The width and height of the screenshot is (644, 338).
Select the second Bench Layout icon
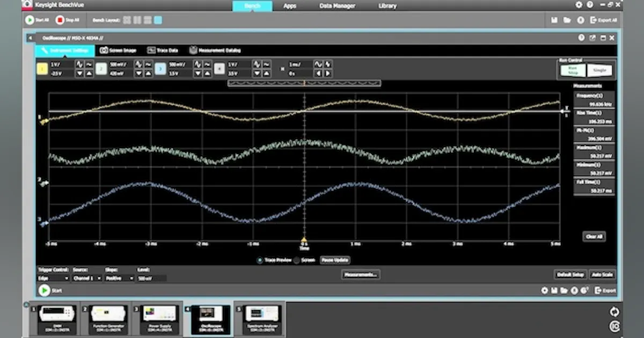pos(137,20)
